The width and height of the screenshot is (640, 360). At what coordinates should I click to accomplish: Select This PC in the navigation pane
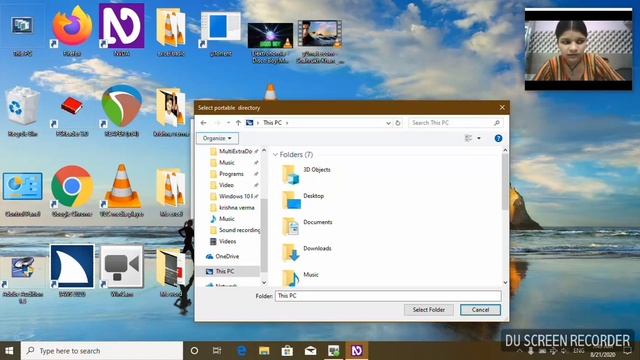click(228, 271)
